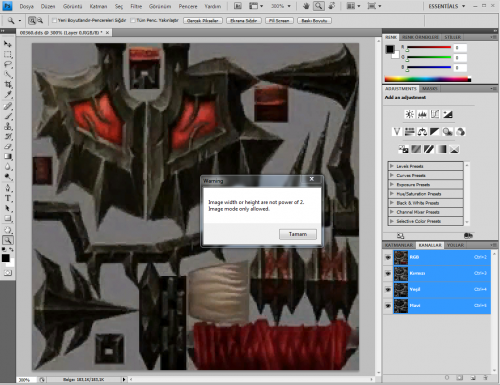Enable 'Tüm Penc. Yakınlaştır' checkbox

pyautogui.click(x=133, y=21)
